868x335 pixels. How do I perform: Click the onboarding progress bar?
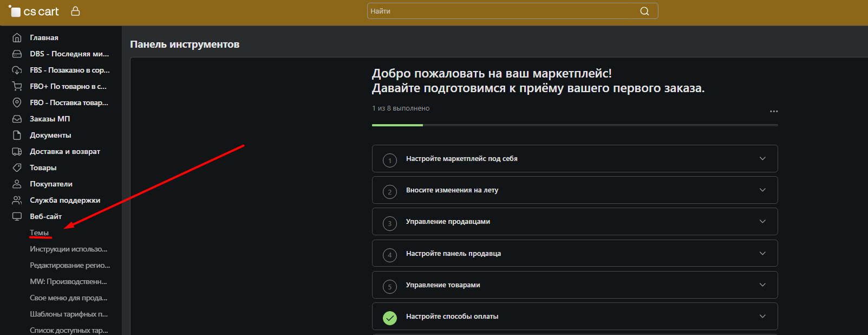[x=575, y=125]
